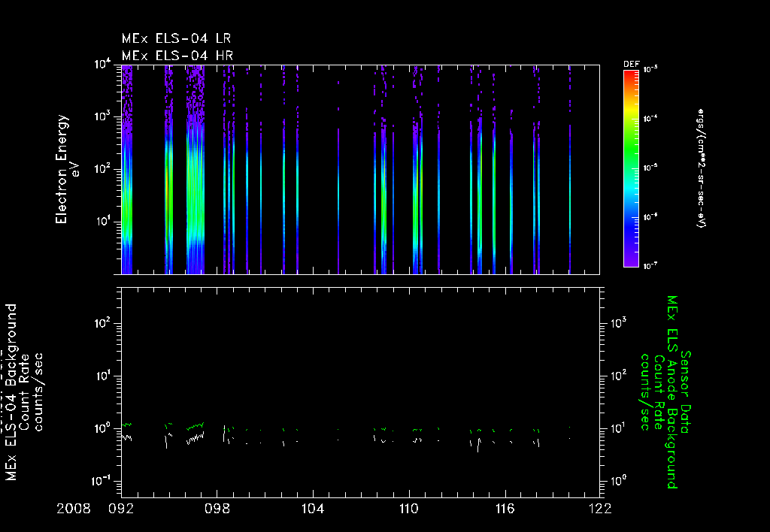Click the MEx ELS-04 LR title text

coord(176,38)
